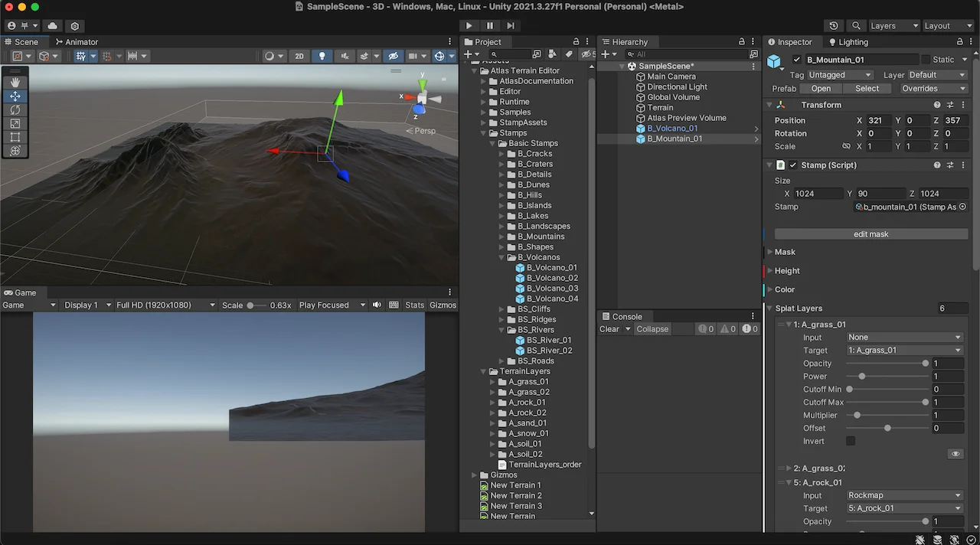Select the combined Transform tool
Screen dimensions: 980x545
(15, 151)
